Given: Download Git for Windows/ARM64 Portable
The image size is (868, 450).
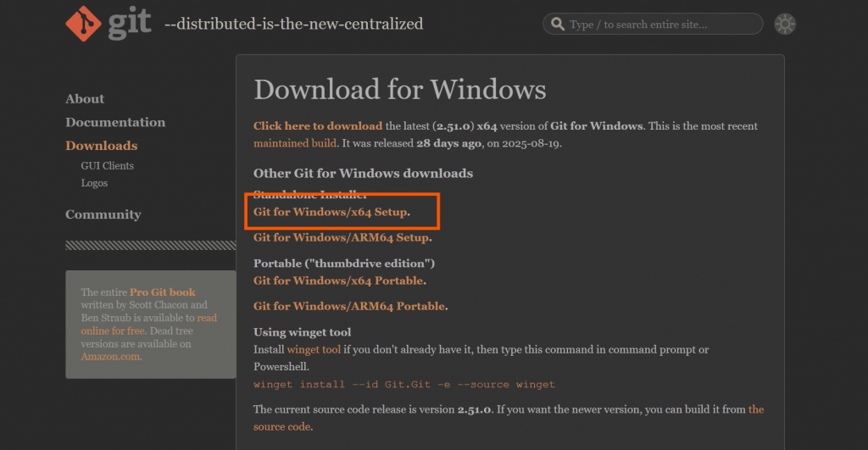Looking at the screenshot, I should [349, 306].
